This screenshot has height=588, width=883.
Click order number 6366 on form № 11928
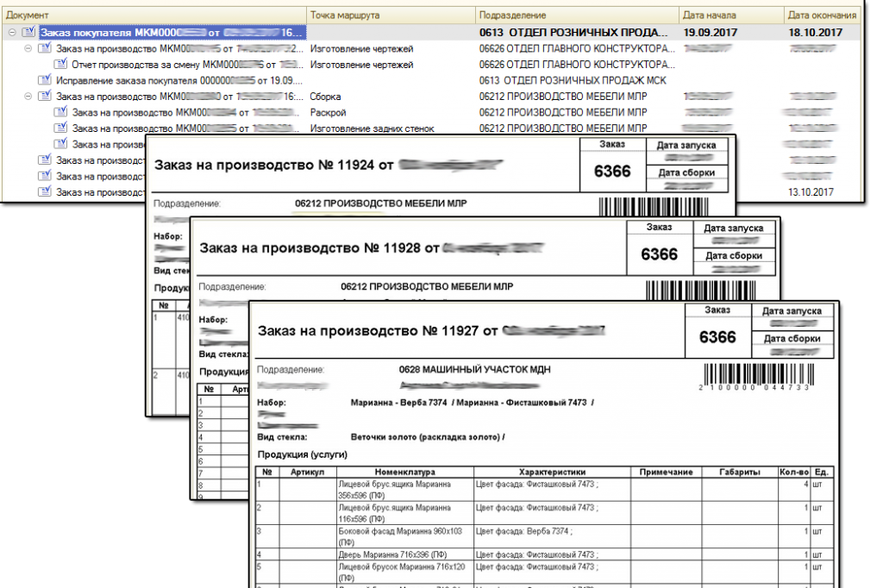pos(659,254)
